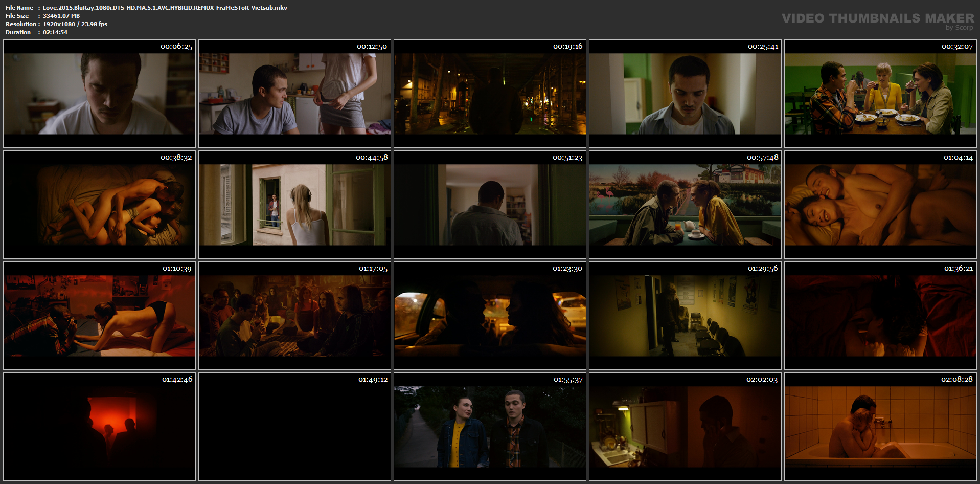The width and height of the screenshot is (980, 484).
Task: Click the 01:55:37 timestamp label
Action: pos(568,380)
